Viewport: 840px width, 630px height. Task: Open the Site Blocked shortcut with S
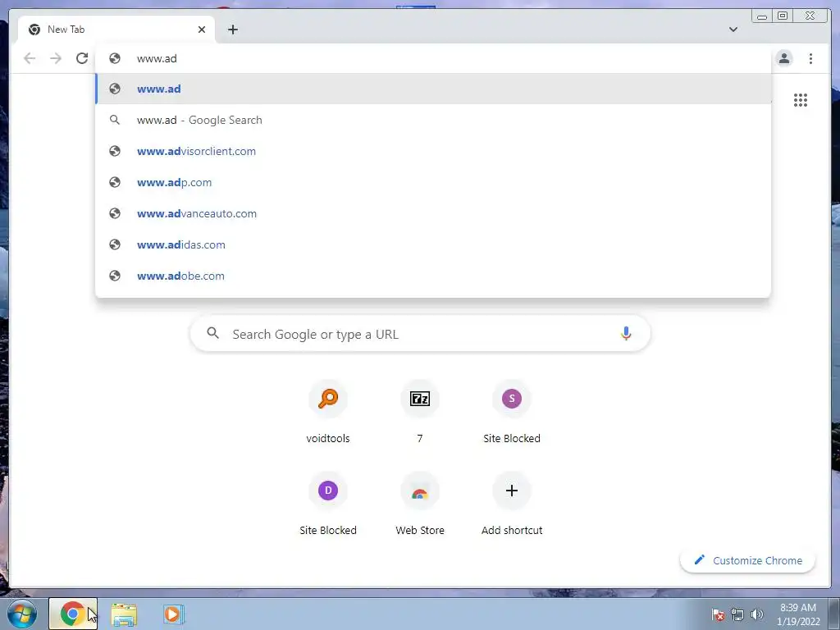coord(512,413)
